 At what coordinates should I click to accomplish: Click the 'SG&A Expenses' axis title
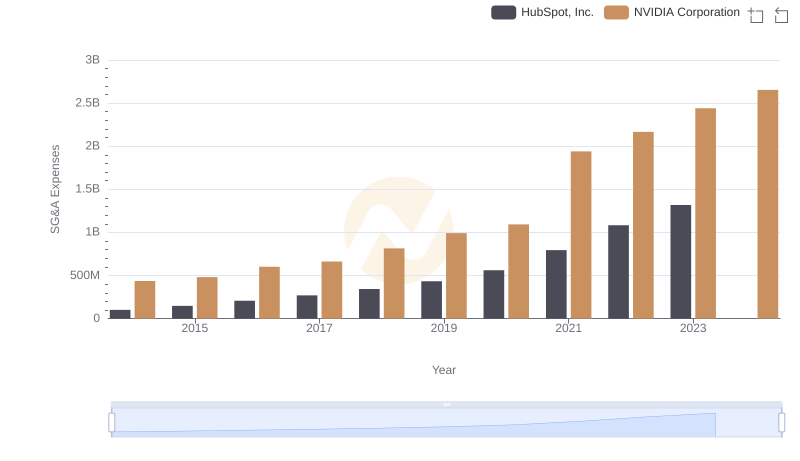tap(55, 189)
